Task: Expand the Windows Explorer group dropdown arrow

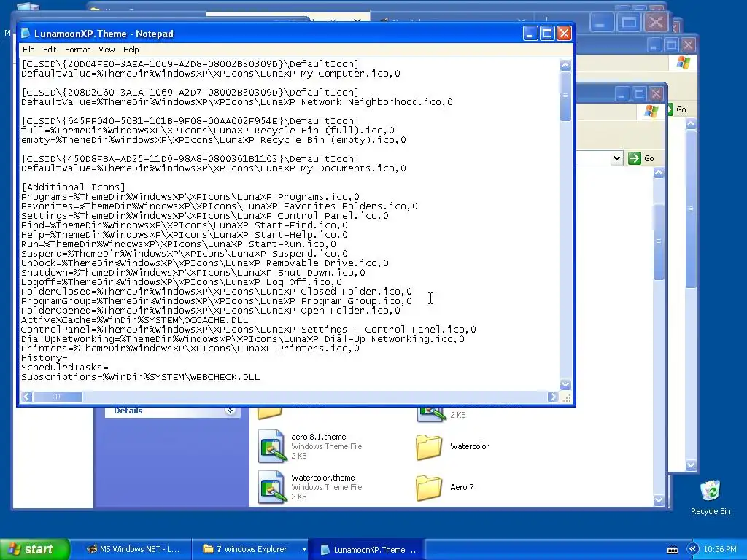Action: (x=304, y=549)
